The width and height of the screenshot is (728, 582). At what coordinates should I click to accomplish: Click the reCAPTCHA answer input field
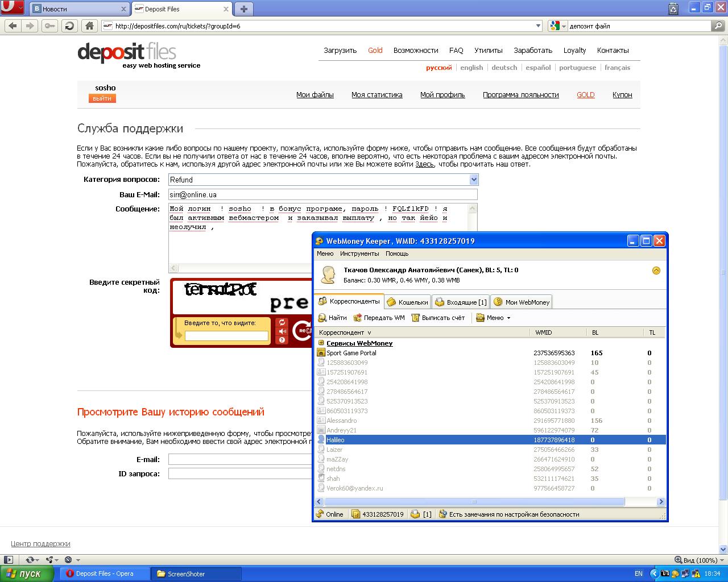pyautogui.click(x=226, y=336)
